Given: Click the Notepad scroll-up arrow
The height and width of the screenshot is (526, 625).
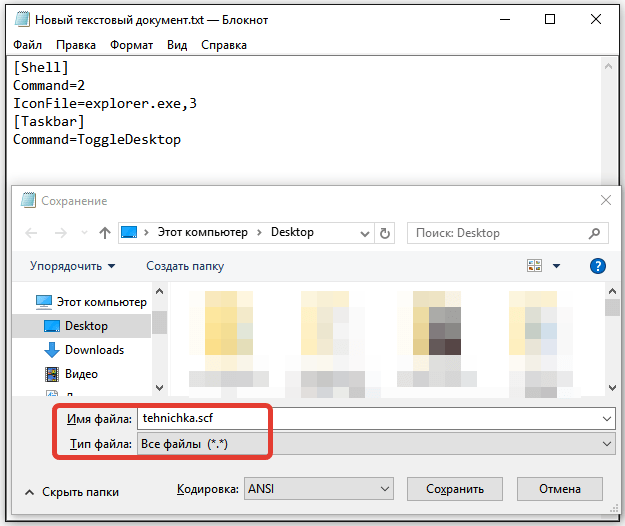Looking at the screenshot, I should tap(608, 67).
